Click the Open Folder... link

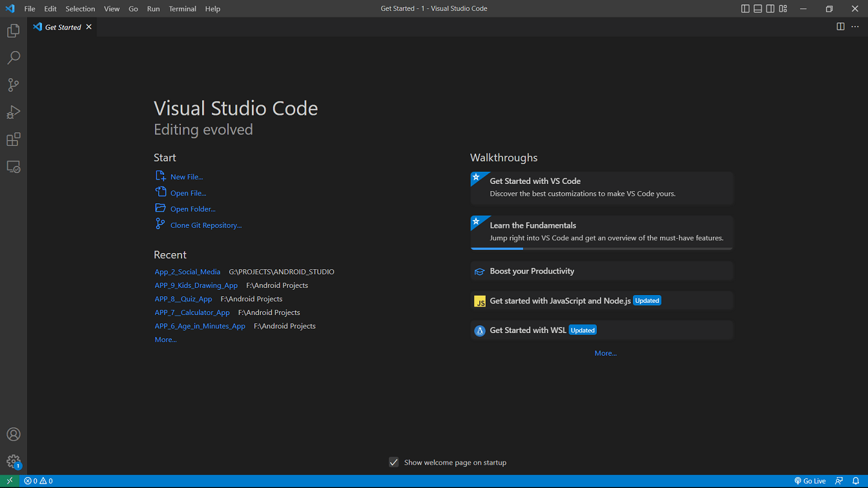pos(193,209)
